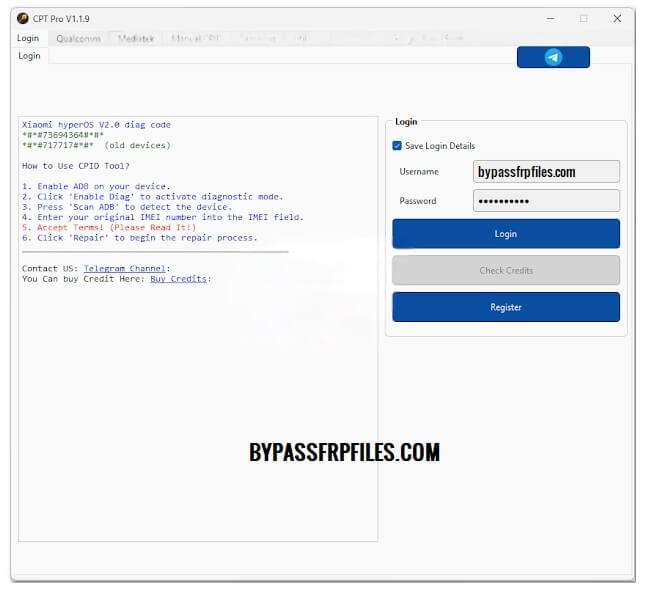Focus the Username input field

(546, 172)
